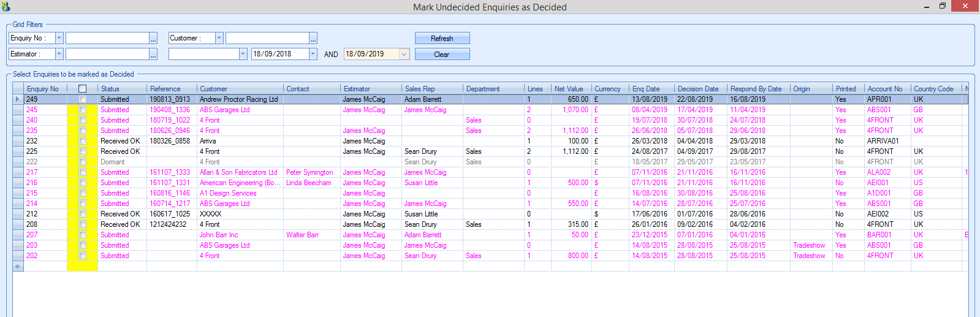Click the Decision Date column header

[697, 89]
